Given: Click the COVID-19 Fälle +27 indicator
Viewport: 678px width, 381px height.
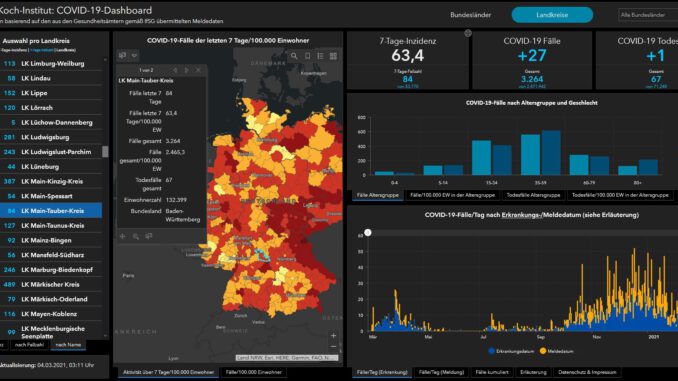Looking at the screenshot, I should [532, 55].
